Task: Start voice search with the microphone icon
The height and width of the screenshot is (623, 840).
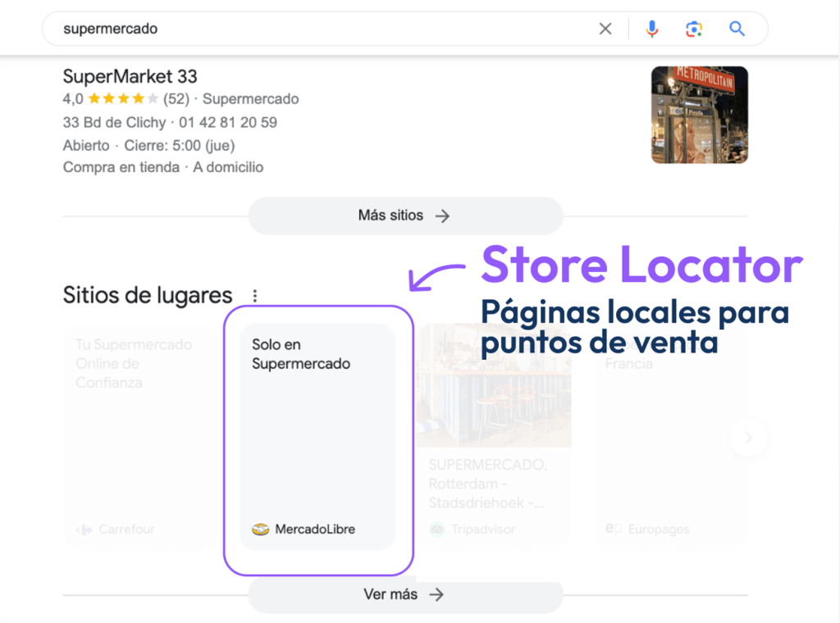Action: coord(652,29)
